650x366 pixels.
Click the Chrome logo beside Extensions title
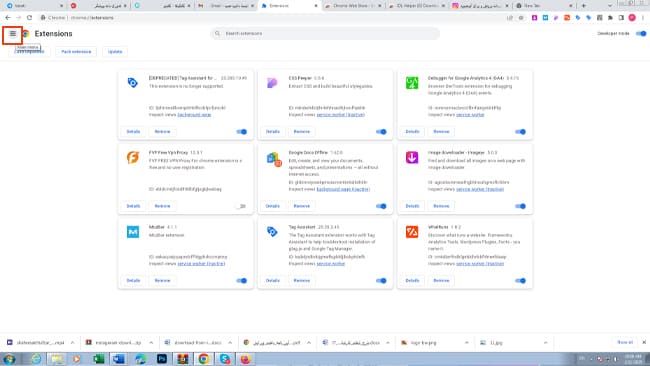(26, 34)
